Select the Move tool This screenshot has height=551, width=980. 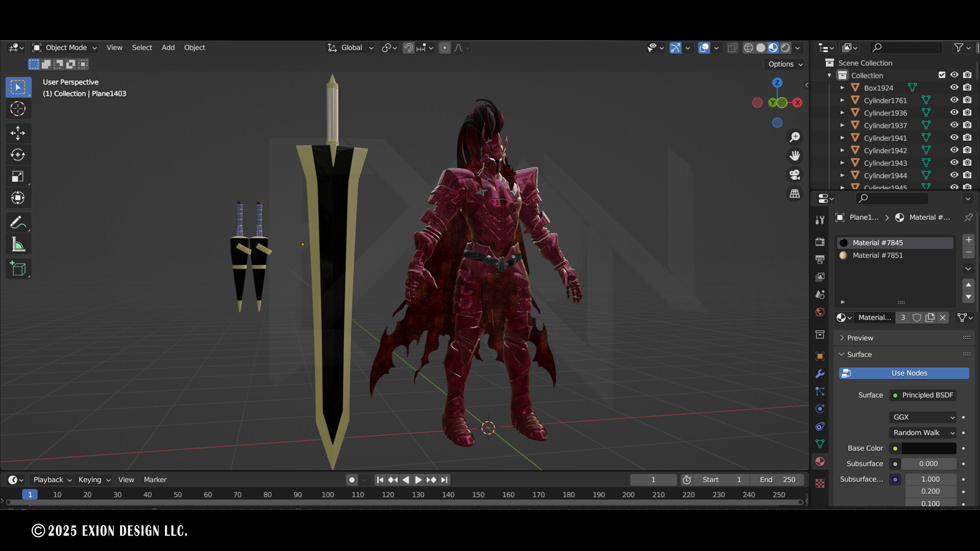18,133
